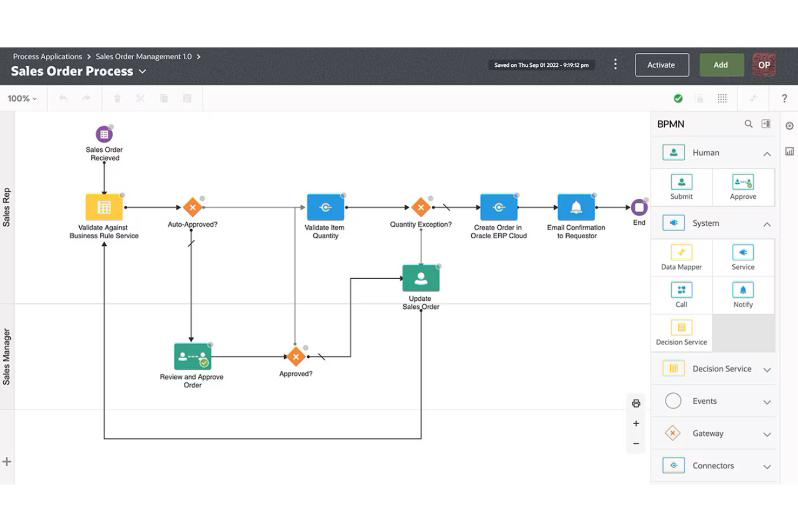
Task: Click the green validation check icon
Action: pyautogui.click(x=678, y=98)
